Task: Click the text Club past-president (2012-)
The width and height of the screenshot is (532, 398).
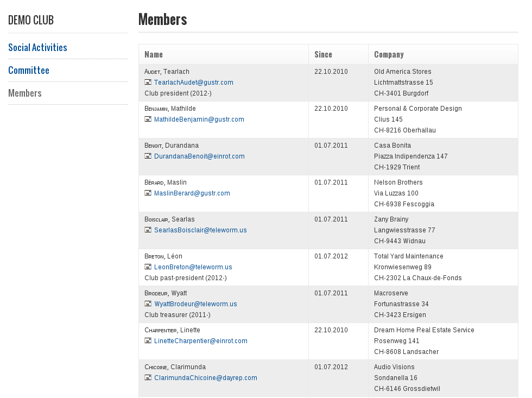Action: pos(186,278)
